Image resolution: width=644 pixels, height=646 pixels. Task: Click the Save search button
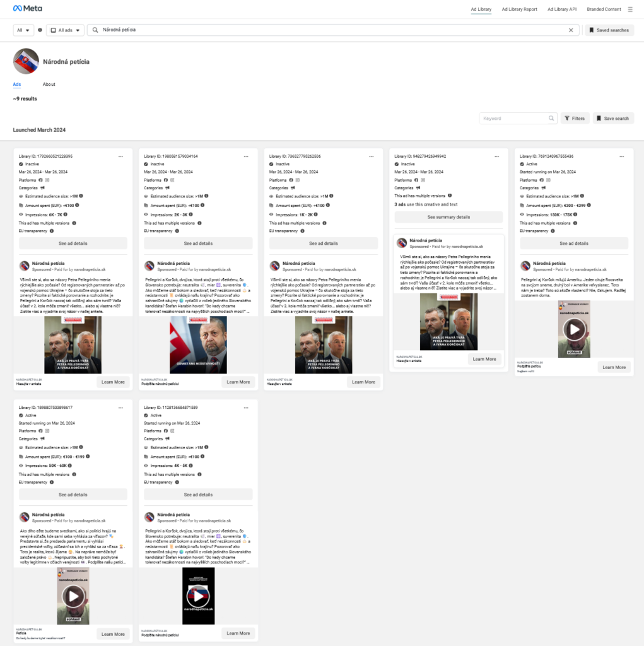(x=613, y=118)
